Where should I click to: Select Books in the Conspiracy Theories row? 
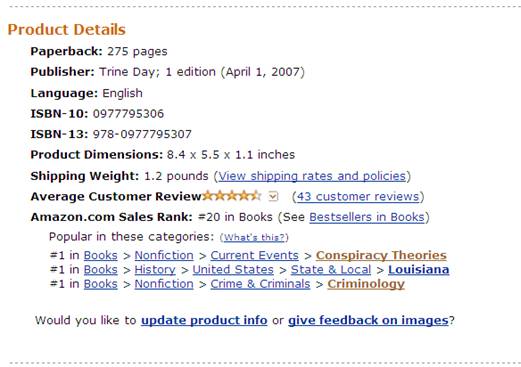101,255
